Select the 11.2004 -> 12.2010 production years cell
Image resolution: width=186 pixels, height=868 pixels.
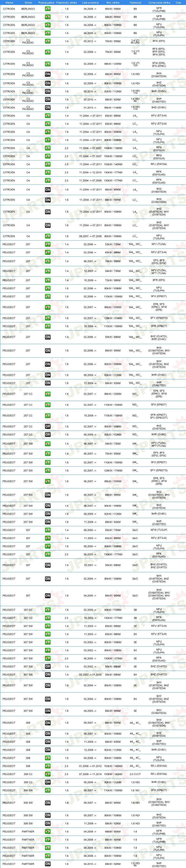(x=90, y=172)
